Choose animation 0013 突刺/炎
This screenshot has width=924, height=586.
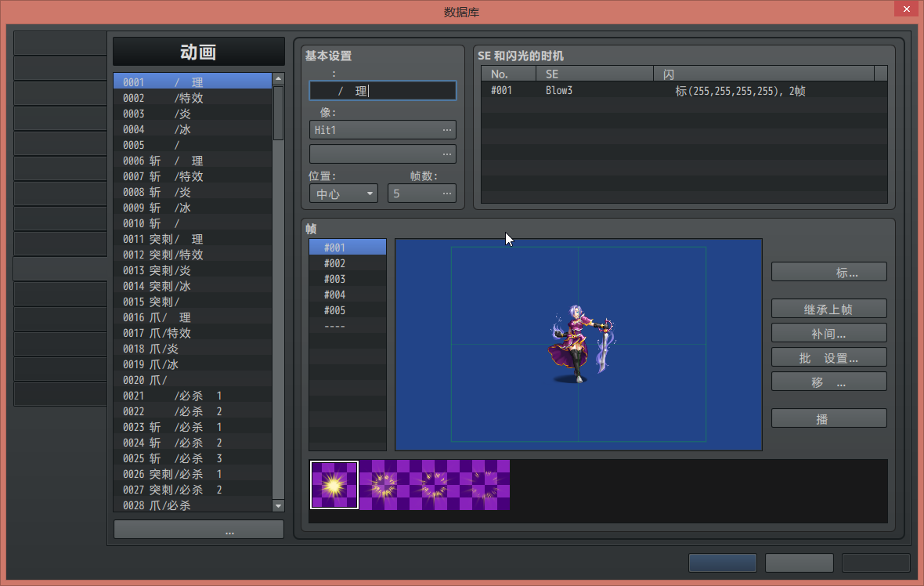193,270
